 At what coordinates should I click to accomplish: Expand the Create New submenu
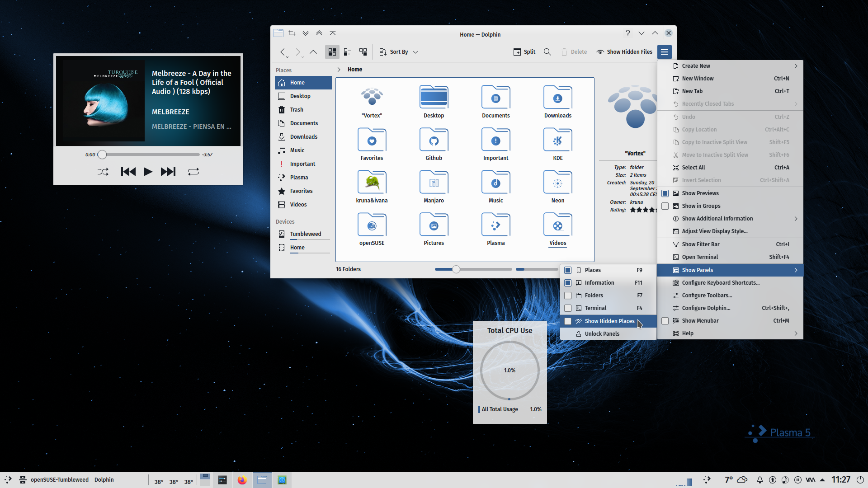[x=730, y=66]
